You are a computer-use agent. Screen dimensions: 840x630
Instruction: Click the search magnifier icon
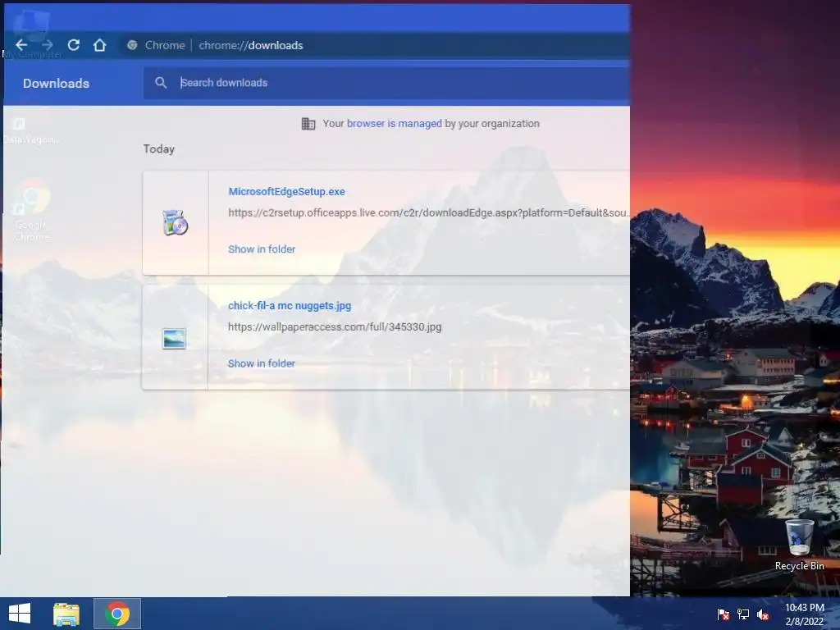click(161, 83)
